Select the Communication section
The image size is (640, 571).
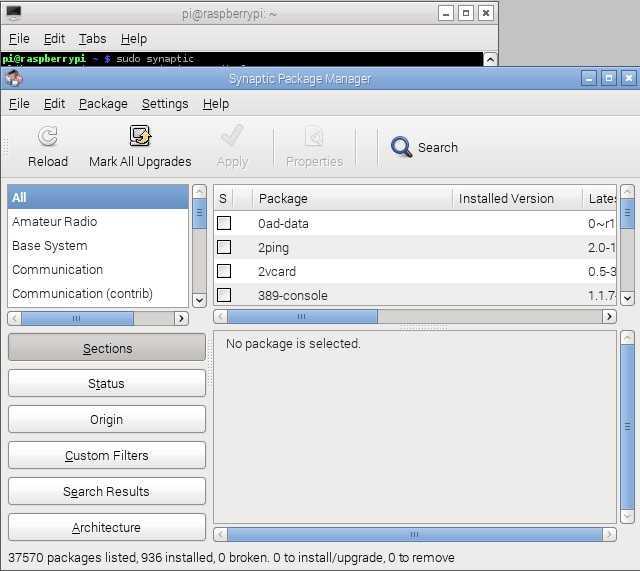98,269
